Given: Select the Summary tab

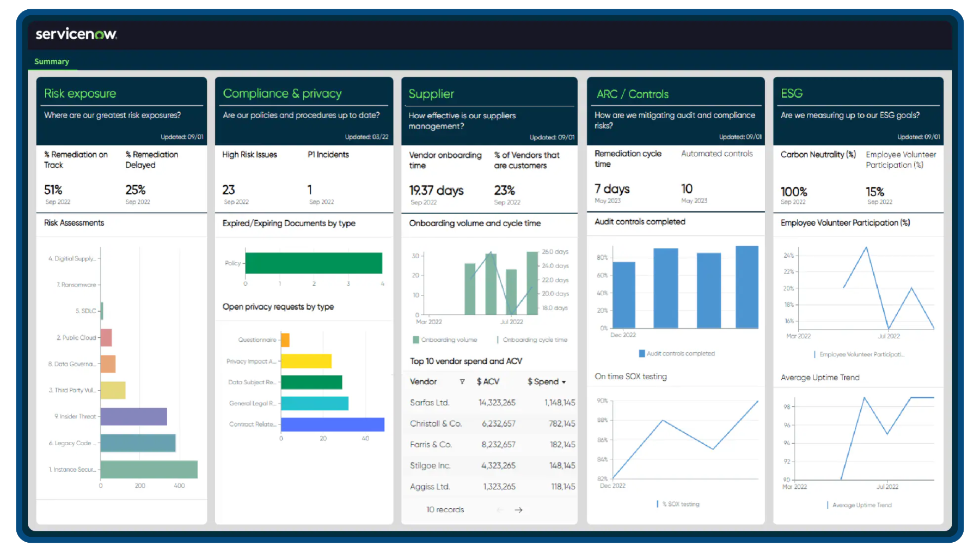Looking at the screenshot, I should tap(52, 62).
